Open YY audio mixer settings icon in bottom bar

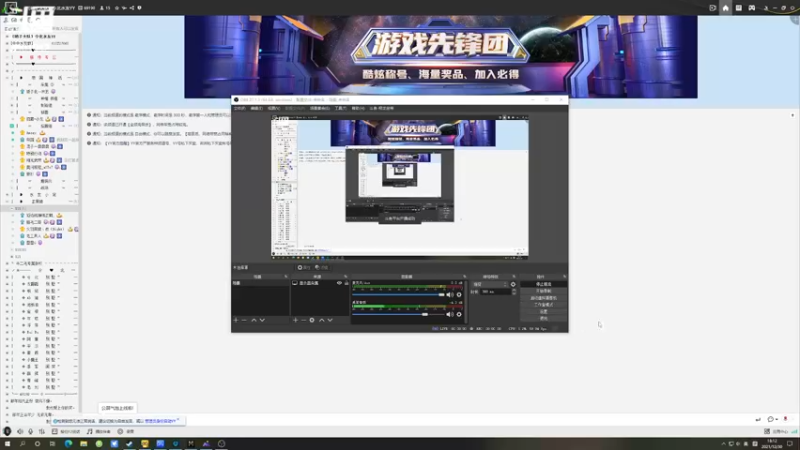[x=42, y=431]
